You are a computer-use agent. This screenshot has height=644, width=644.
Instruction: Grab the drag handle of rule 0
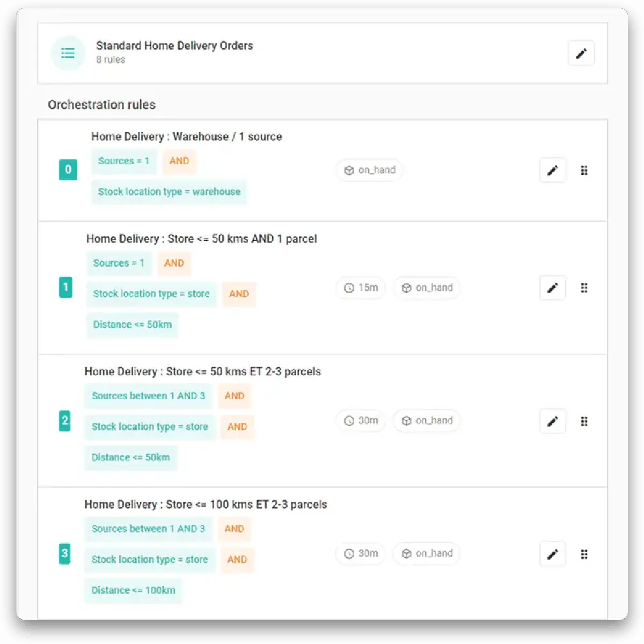tap(584, 171)
